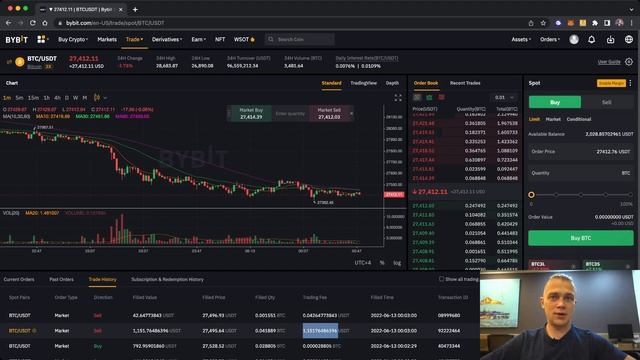Click the browser back arrow
Viewport: 640px width, 360px height.
(9, 23)
